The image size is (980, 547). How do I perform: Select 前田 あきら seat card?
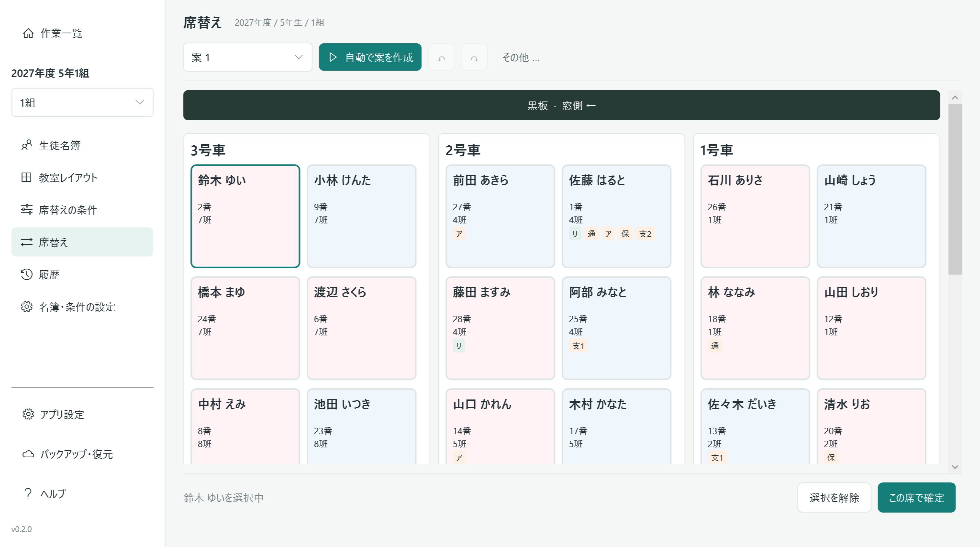pos(500,216)
